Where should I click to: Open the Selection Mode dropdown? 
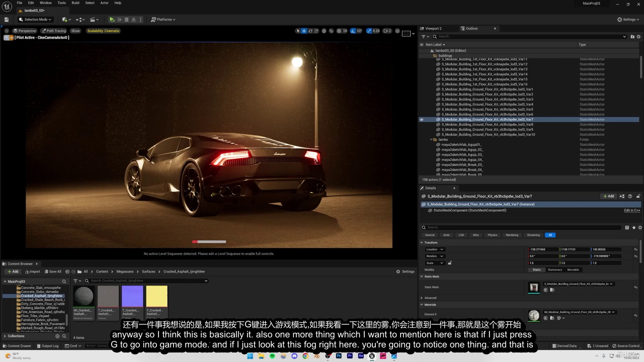[x=35, y=20]
